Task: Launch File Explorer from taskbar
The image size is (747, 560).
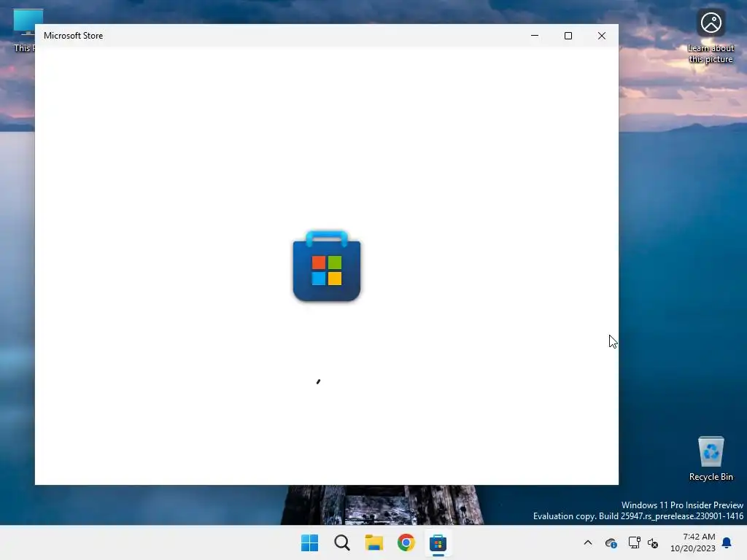Action: tap(374, 542)
